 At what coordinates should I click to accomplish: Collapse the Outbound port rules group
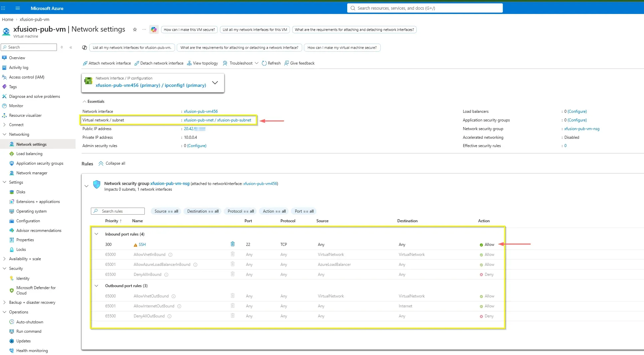click(x=97, y=286)
